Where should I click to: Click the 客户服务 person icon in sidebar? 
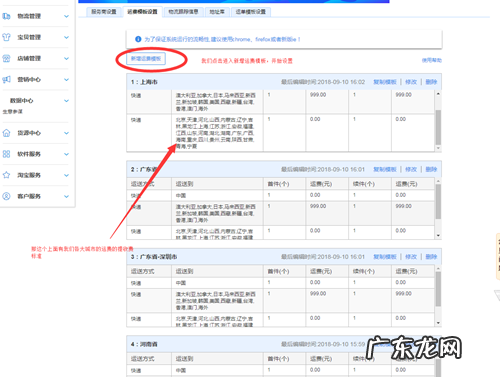point(6,196)
